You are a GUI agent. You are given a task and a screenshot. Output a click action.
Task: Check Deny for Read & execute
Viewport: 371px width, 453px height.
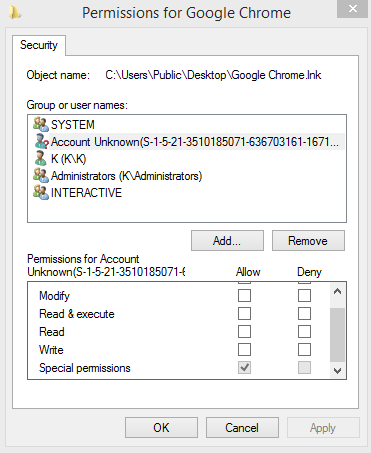click(x=304, y=313)
